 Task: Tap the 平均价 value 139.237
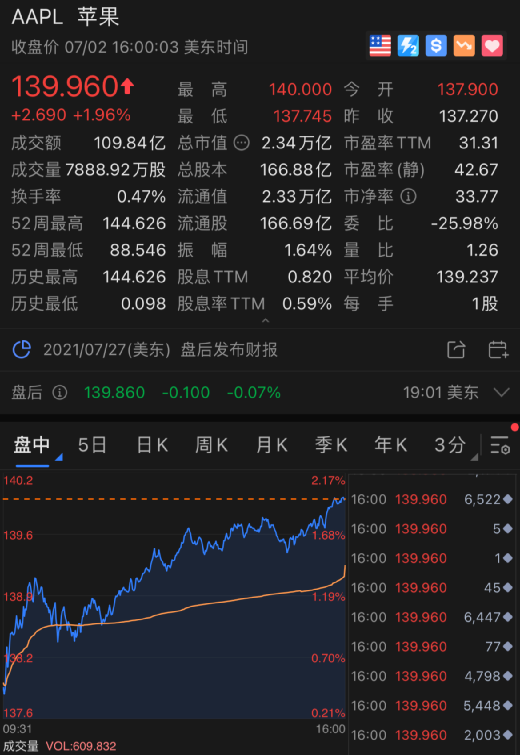467,277
